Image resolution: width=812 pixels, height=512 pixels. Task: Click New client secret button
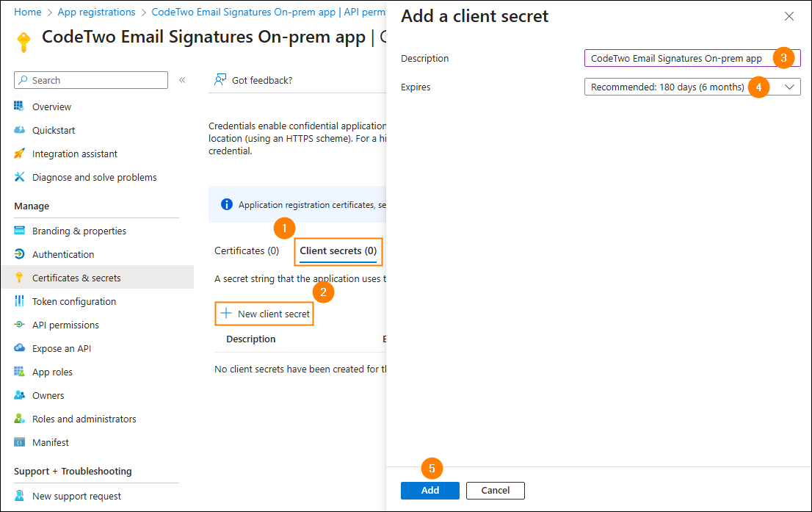click(265, 314)
